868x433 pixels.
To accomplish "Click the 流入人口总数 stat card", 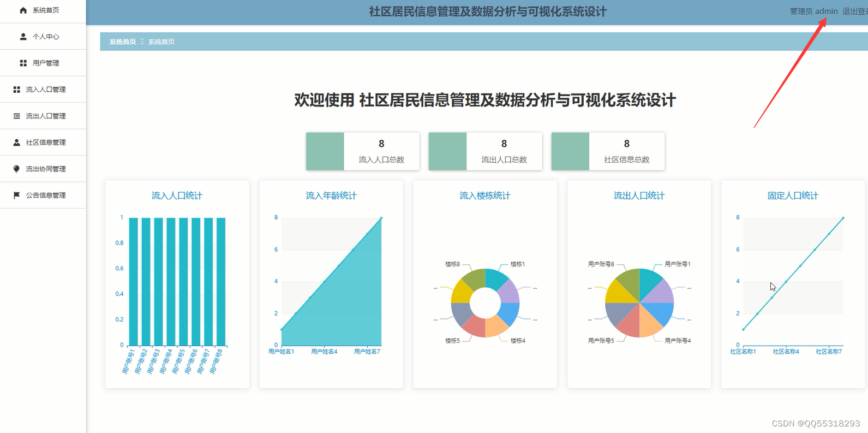I will coord(363,151).
